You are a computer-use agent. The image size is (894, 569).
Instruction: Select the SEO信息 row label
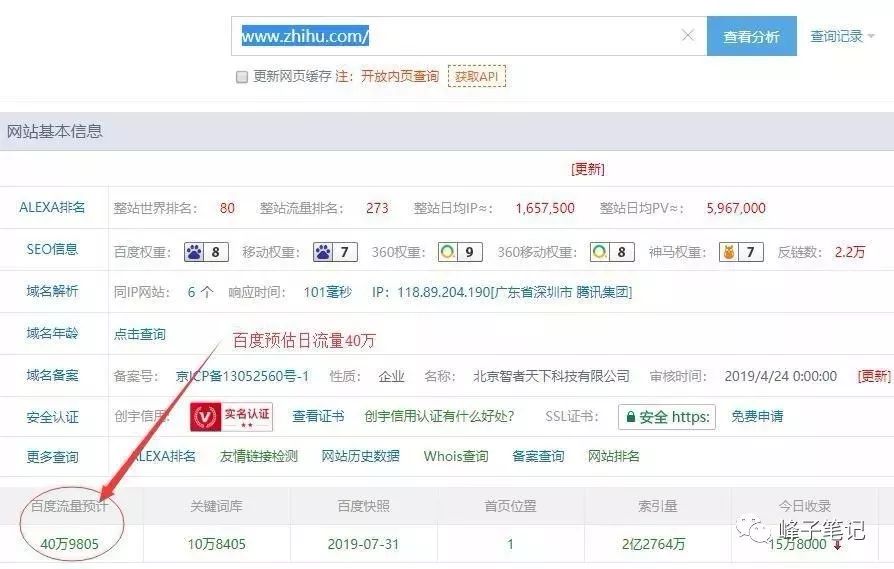coord(52,249)
